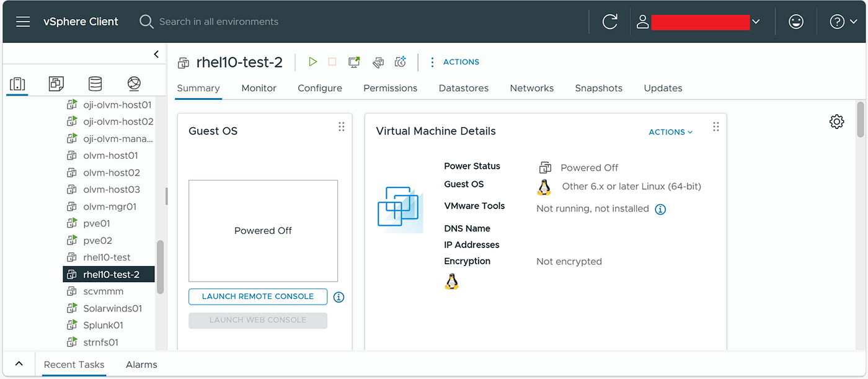Image resolution: width=868 pixels, height=379 pixels.
Task: Take snapshot using toolbar icon
Action: (401, 62)
